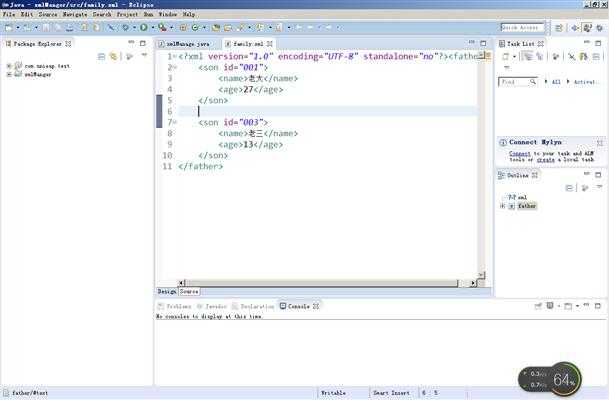Collapse all in the Package Explorer toolbar
This screenshot has width=609, height=400.
(101, 57)
